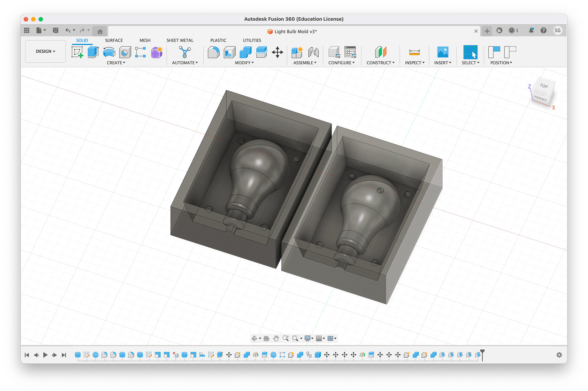Select the Pan hand tool
588x391 pixels.
[276, 339]
